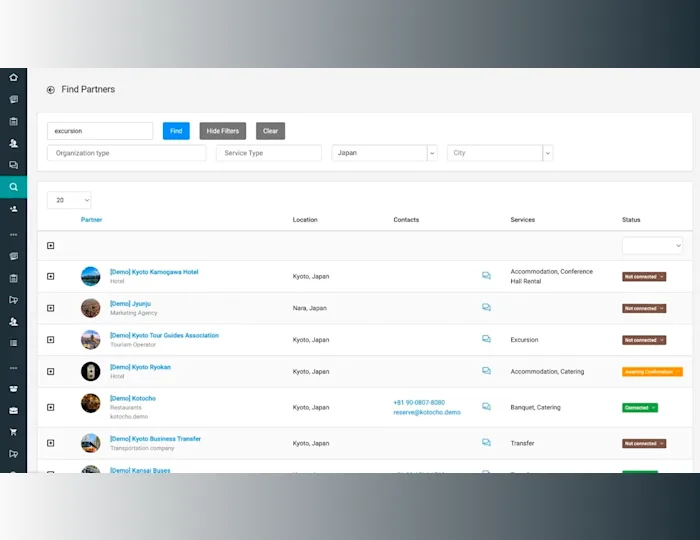This screenshot has height=540, width=700.
Task: Expand the Kyoto Kamogawa Hotel row
Action: pyautogui.click(x=50, y=276)
